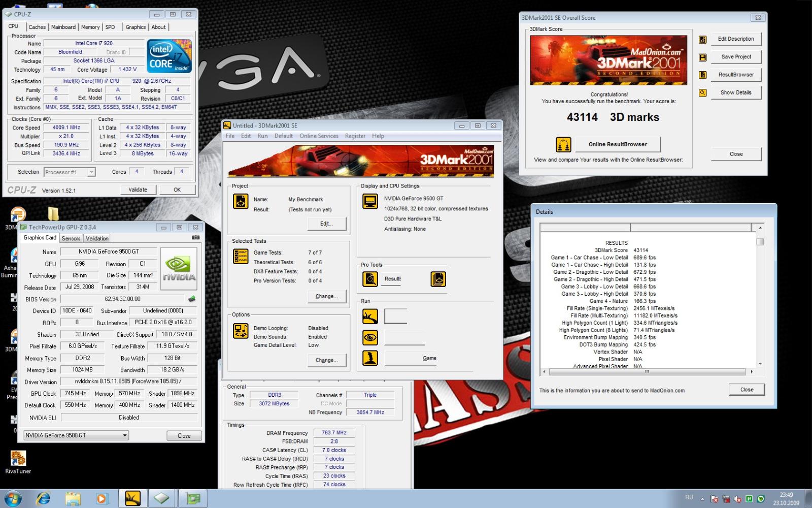Click the Options icon in 3DMark2001 SE
The width and height of the screenshot is (812, 508).
coord(241,331)
